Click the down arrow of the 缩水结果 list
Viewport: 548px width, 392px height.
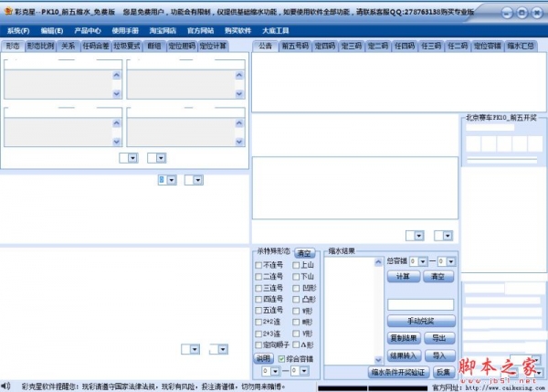[378, 359]
